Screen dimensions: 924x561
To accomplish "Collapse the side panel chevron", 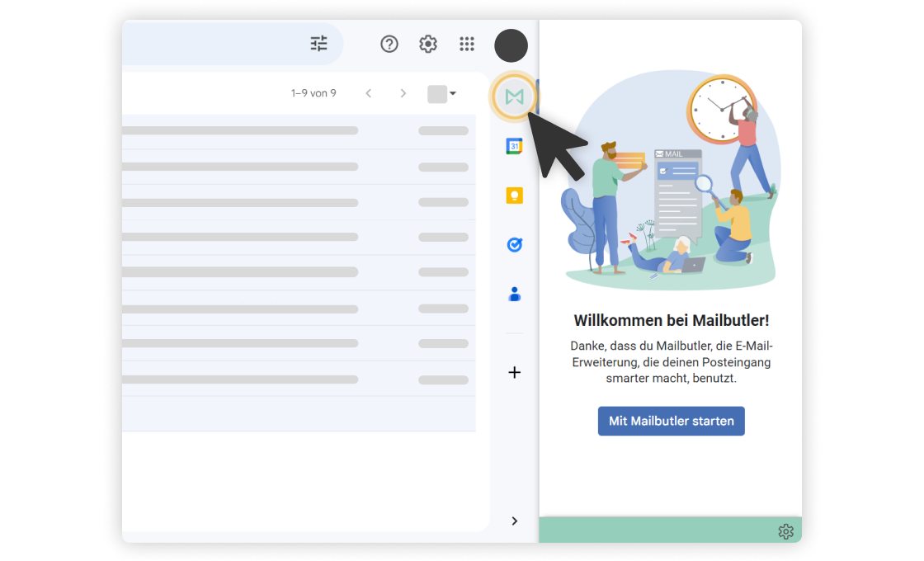I will tap(515, 521).
